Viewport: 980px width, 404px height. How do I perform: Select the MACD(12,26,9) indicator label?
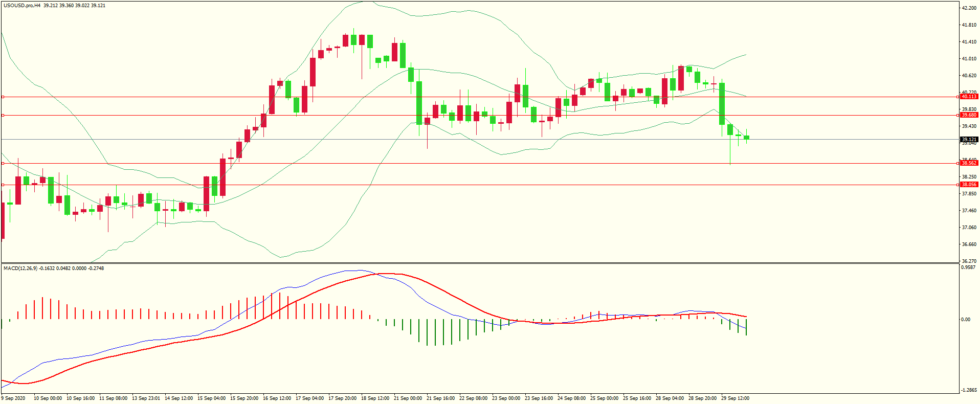pos(20,268)
